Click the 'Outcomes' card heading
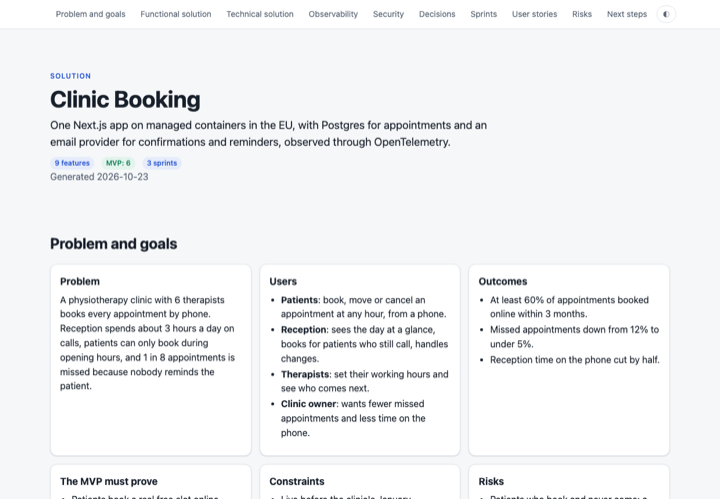 (x=503, y=281)
